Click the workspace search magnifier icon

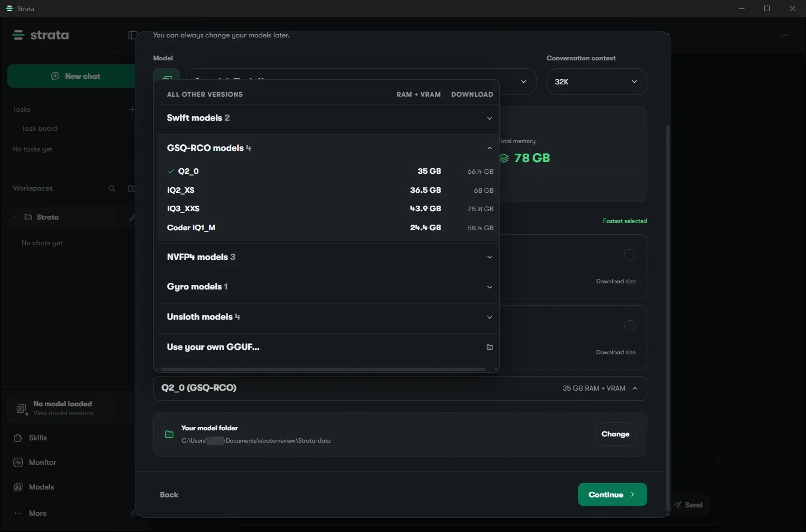(112, 189)
